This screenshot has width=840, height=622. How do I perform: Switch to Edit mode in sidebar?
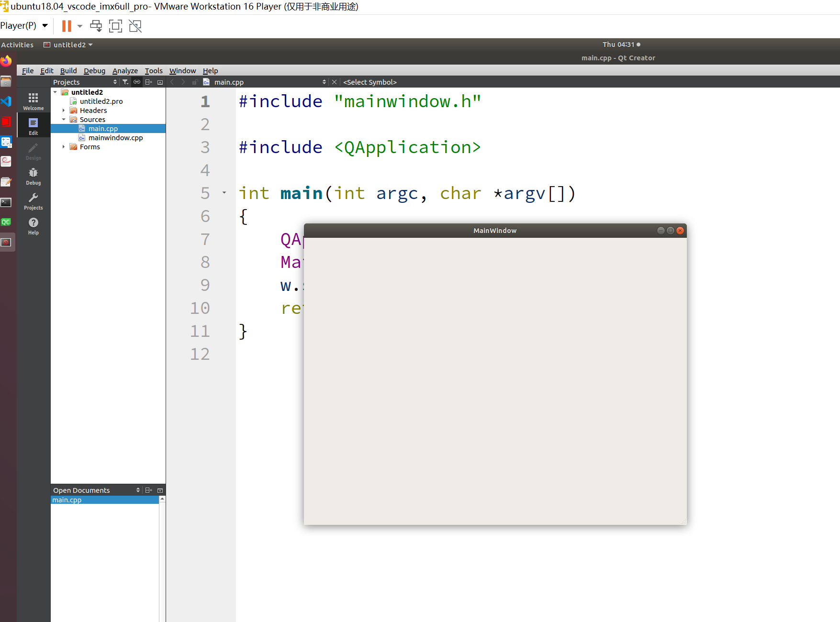click(33, 126)
